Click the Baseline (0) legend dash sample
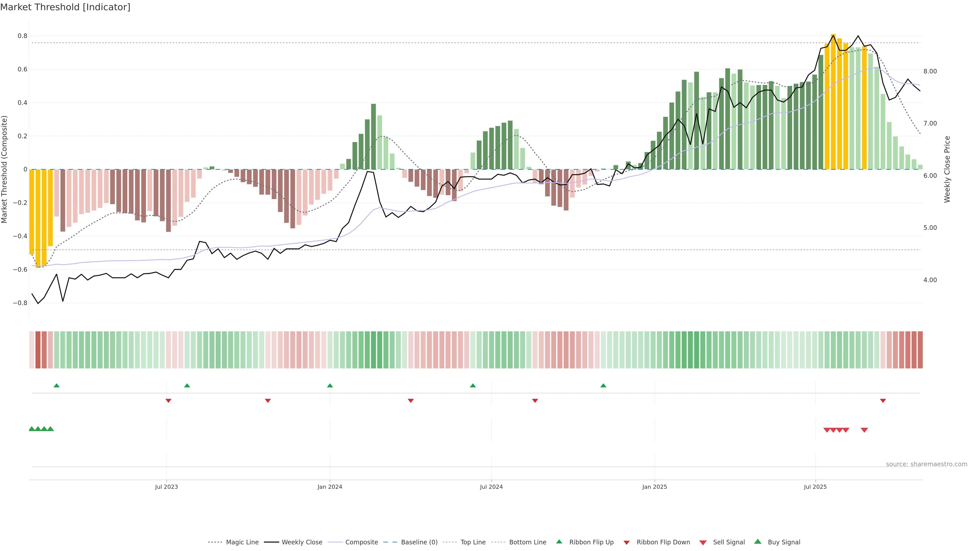Viewport: 980px width, 551px height. coord(390,542)
